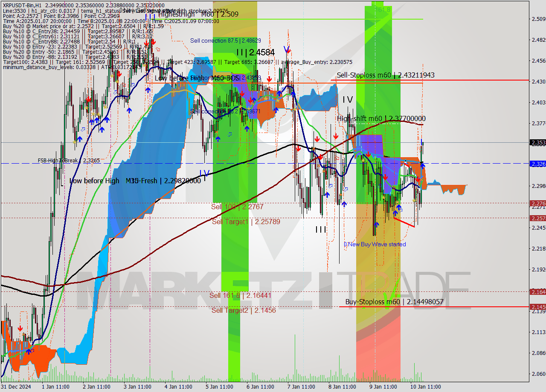Click the red 2.164 price tag
The image size is (546, 392).
coord(537,291)
